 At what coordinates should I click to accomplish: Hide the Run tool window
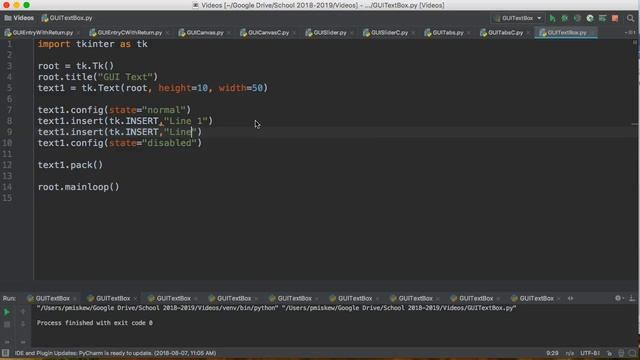click(x=632, y=298)
